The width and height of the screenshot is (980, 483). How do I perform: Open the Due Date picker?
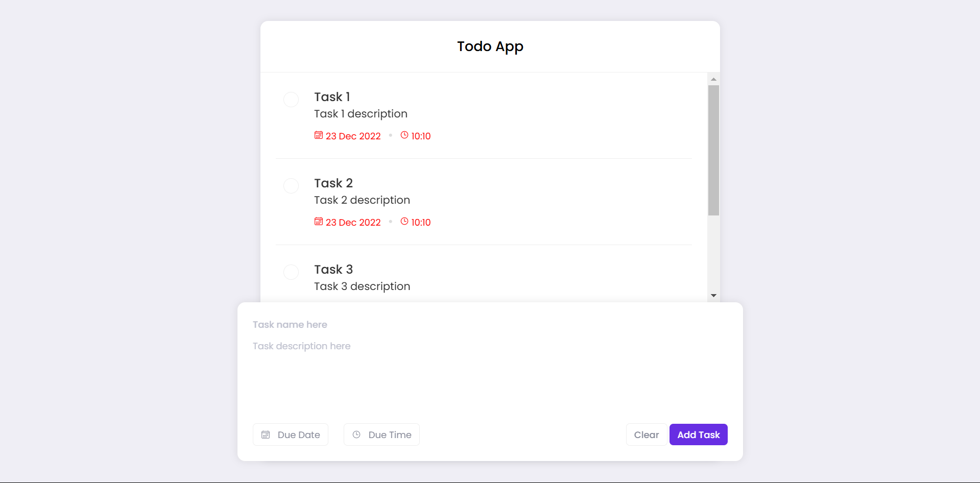click(291, 435)
